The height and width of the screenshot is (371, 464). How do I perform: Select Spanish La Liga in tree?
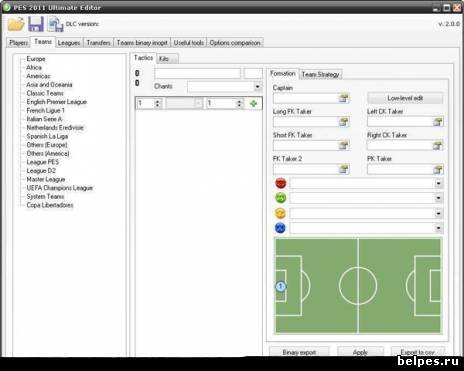(47, 136)
